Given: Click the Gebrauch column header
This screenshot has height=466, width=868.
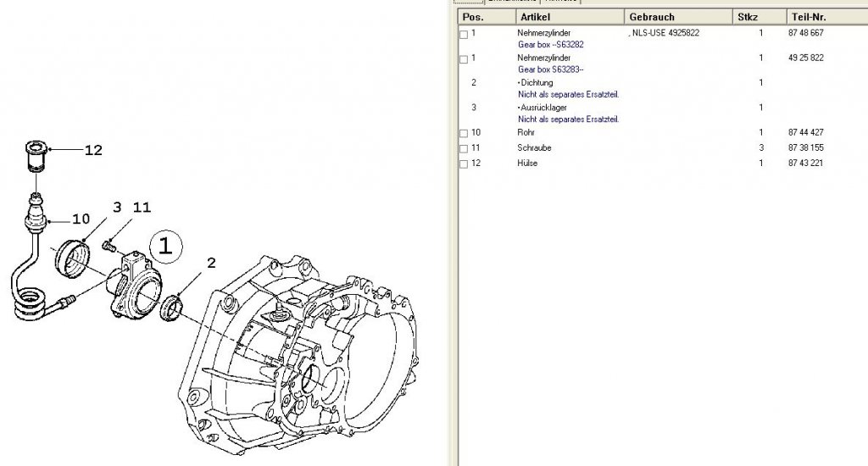Looking at the screenshot, I should tap(678, 17).
